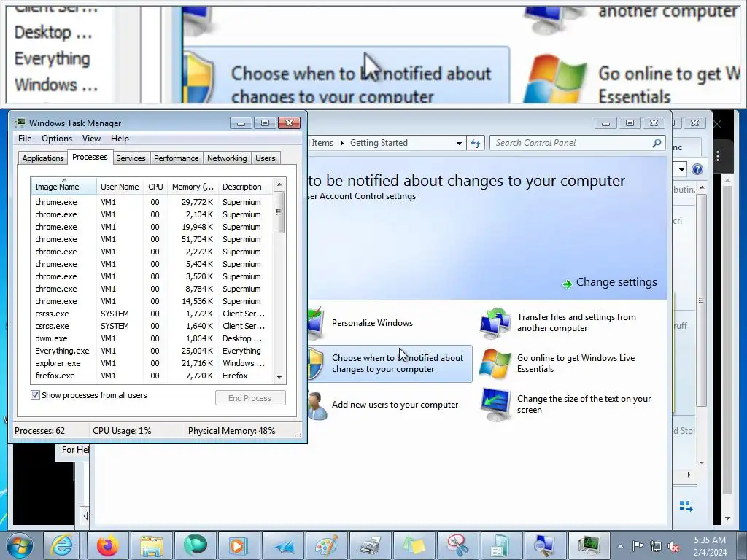Open the blue paper plane taskbar icon
Screen dimensions: 747x560
pyautogui.click(x=283, y=545)
